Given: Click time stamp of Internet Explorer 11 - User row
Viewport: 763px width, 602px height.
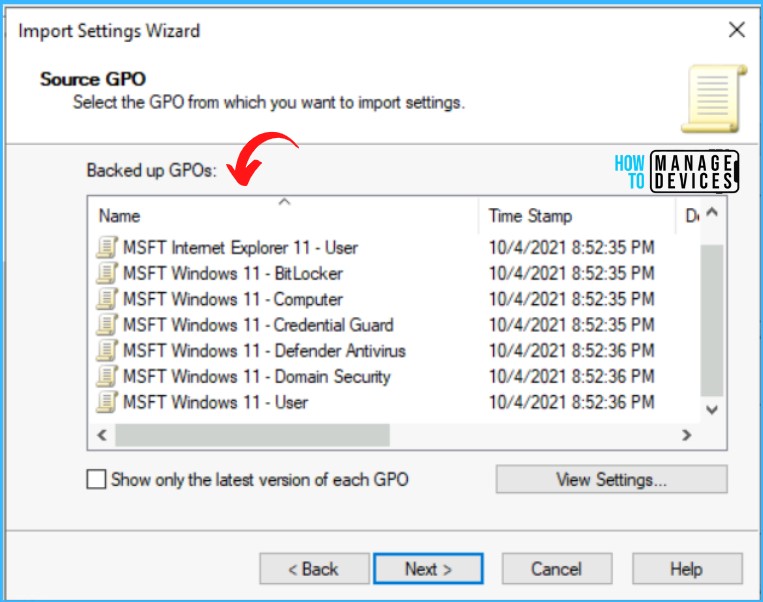Looking at the screenshot, I should [572, 248].
